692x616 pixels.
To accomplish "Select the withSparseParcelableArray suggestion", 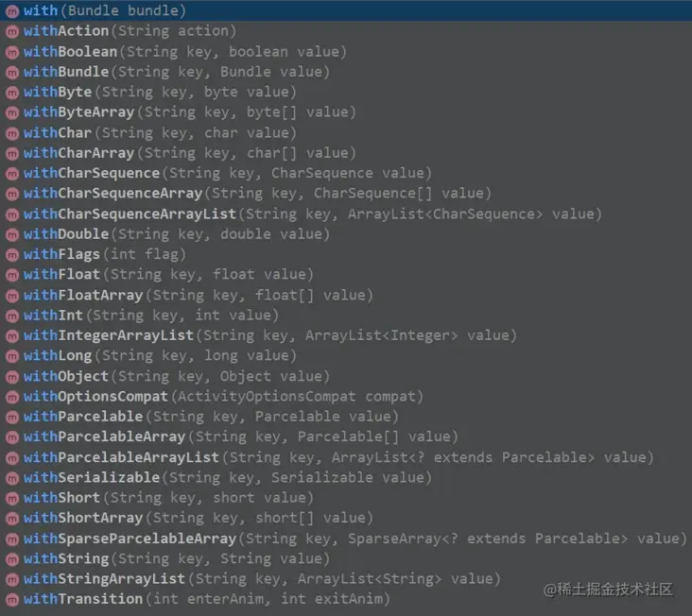I will coord(346,539).
